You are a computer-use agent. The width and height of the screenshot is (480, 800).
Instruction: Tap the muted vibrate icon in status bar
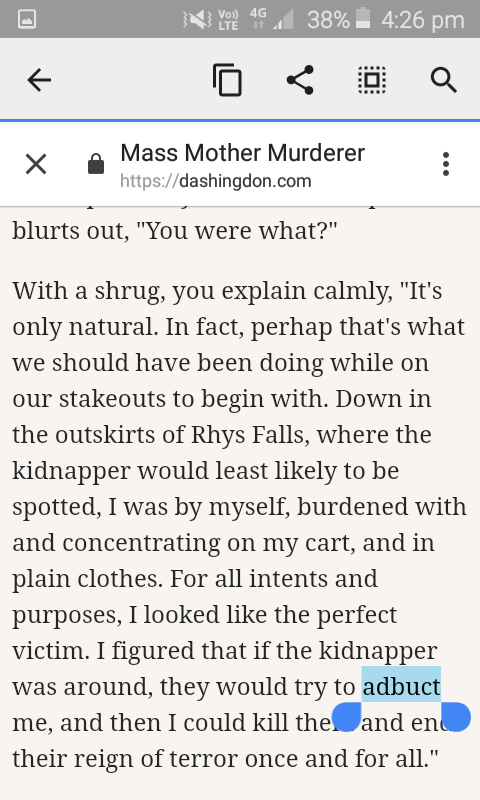(x=197, y=19)
